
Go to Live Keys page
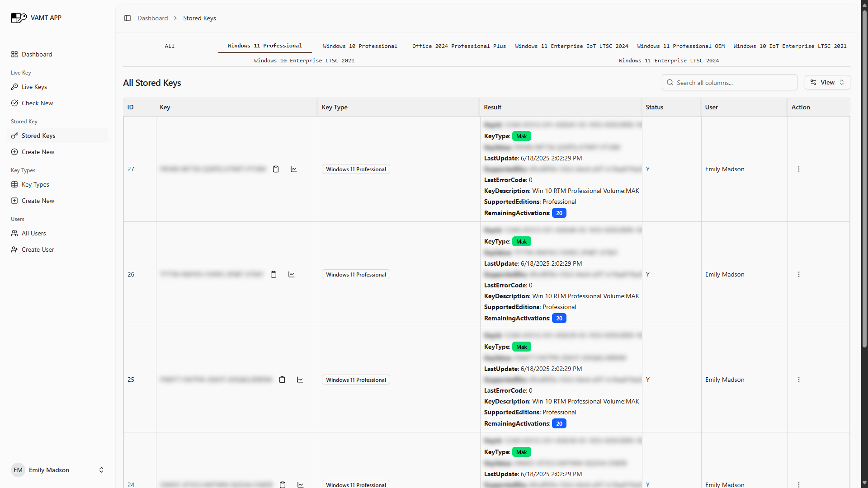34,87
